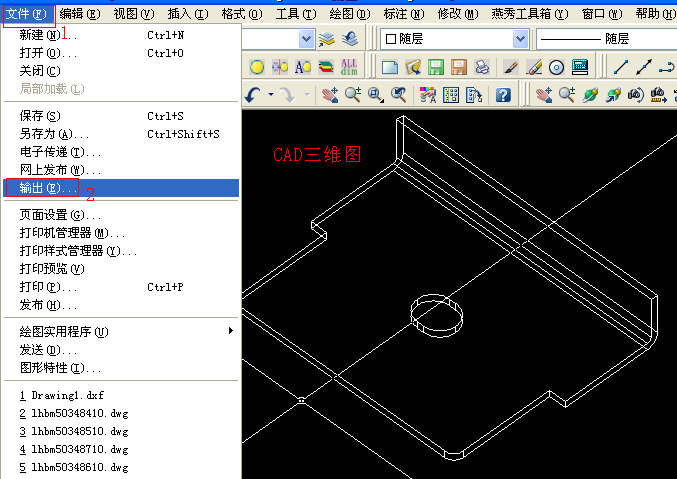Click the layer previous icon

[x=350, y=39]
